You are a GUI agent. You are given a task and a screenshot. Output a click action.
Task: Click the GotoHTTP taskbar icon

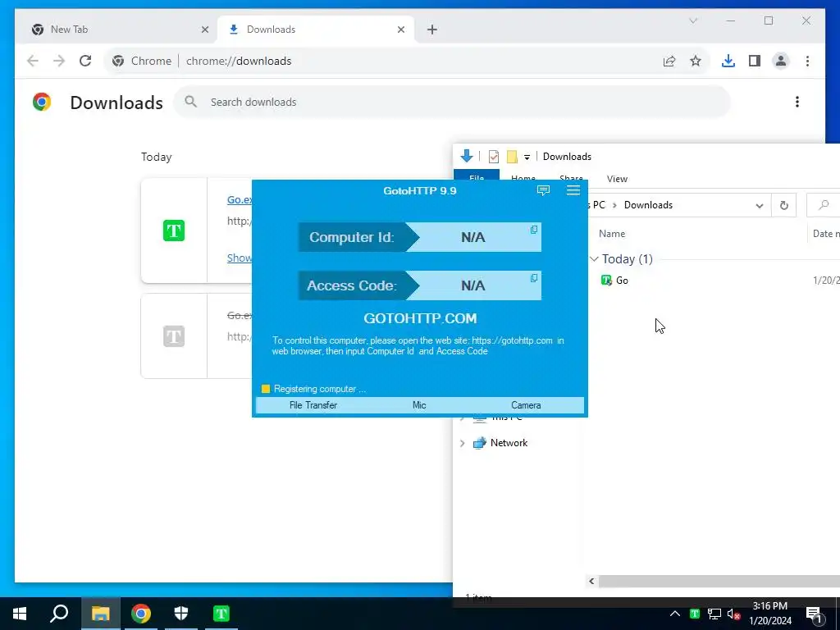tap(221, 614)
